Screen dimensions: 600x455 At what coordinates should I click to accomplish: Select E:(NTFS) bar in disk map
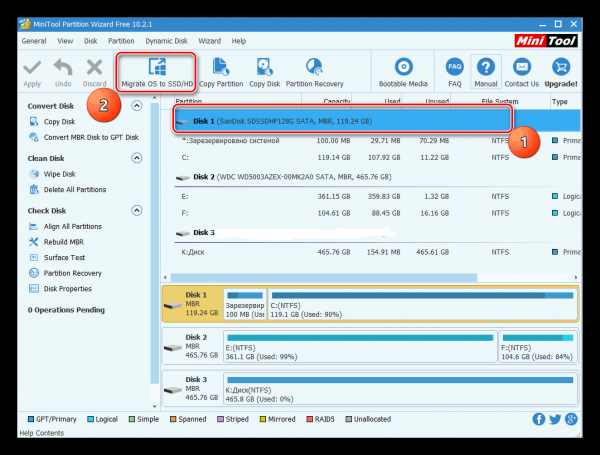point(360,347)
